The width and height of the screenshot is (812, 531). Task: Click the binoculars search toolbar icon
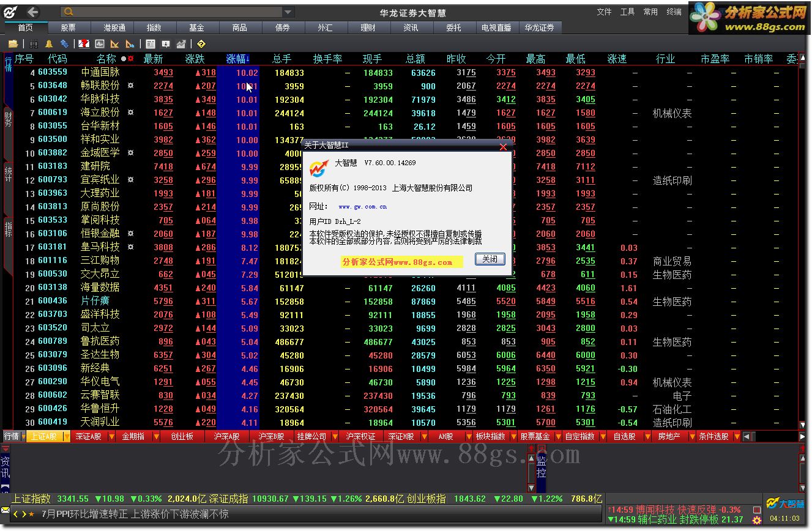(x=34, y=44)
